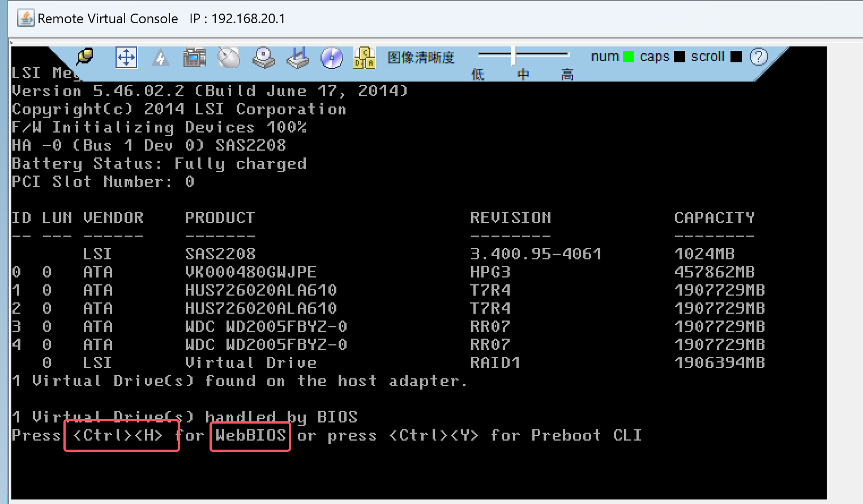Image resolution: width=863 pixels, height=504 pixels.
Task: Click the lightning power control icon
Action: [161, 57]
